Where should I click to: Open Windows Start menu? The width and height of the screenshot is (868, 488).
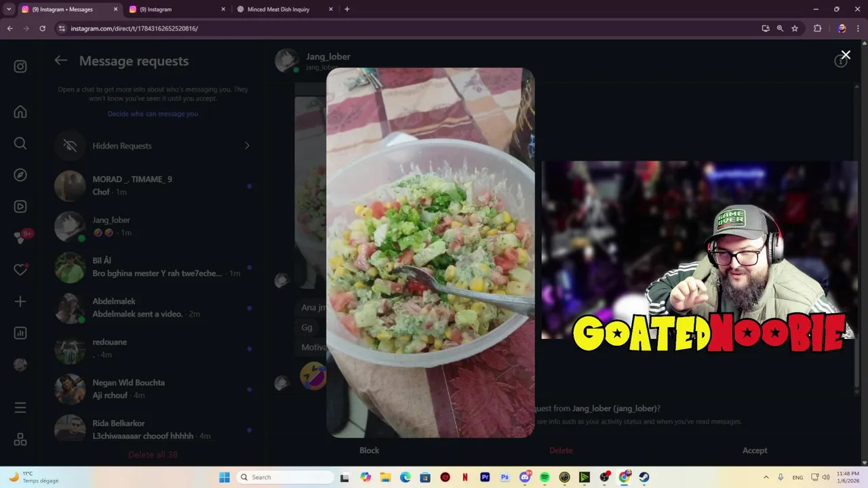click(x=224, y=477)
